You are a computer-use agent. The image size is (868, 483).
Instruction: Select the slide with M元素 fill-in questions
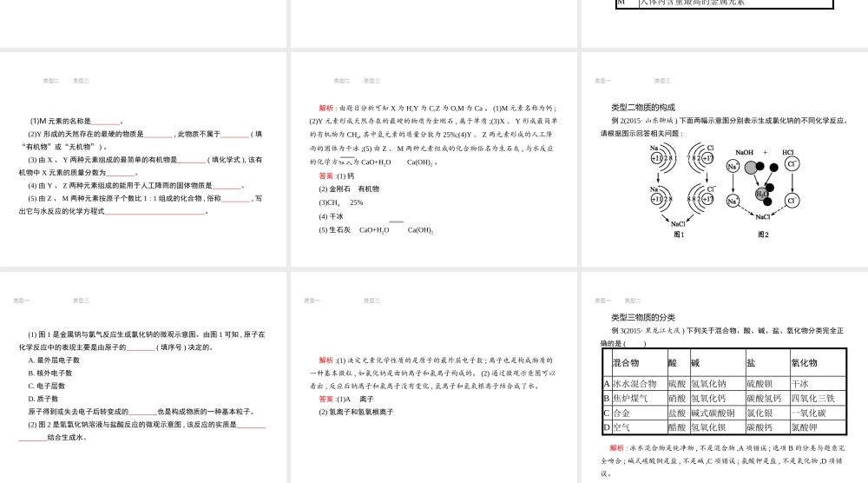coord(143,160)
